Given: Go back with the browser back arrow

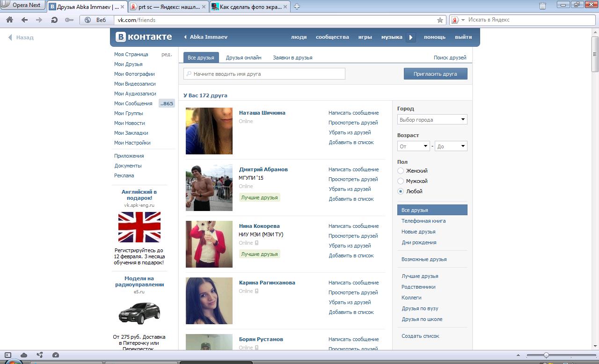Looking at the screenshot, I should click(x=24, y=20).
